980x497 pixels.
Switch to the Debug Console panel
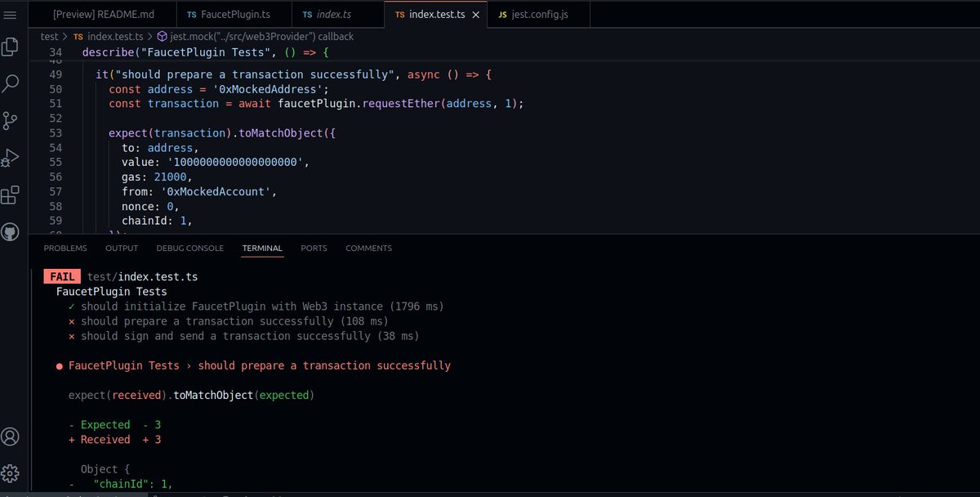[x=189, y=248]
